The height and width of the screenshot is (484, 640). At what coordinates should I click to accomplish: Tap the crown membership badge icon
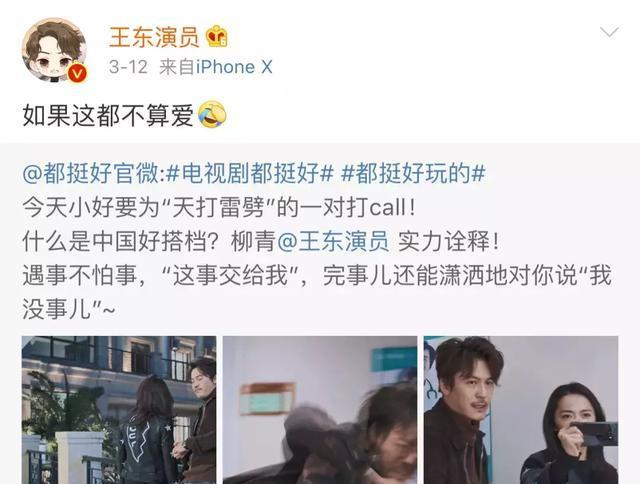click(x=217, y=36)
